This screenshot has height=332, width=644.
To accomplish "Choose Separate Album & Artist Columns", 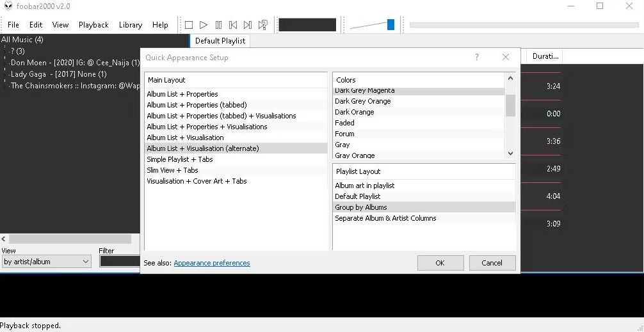I will coord(424,218).
